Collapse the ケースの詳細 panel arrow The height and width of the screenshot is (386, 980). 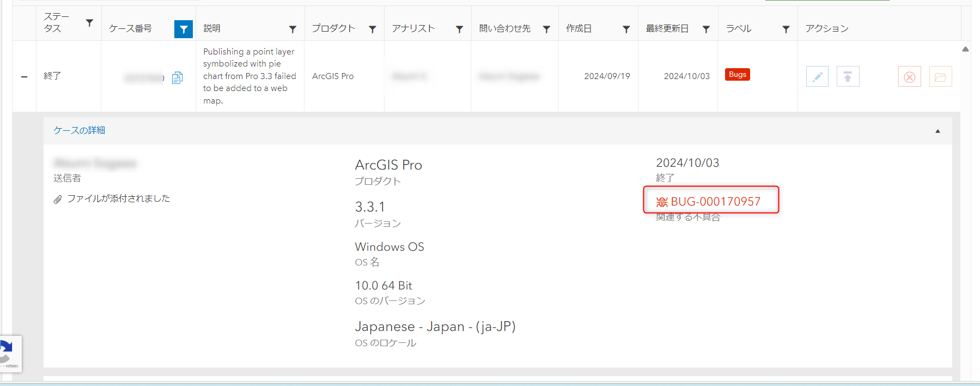[938, 131]
